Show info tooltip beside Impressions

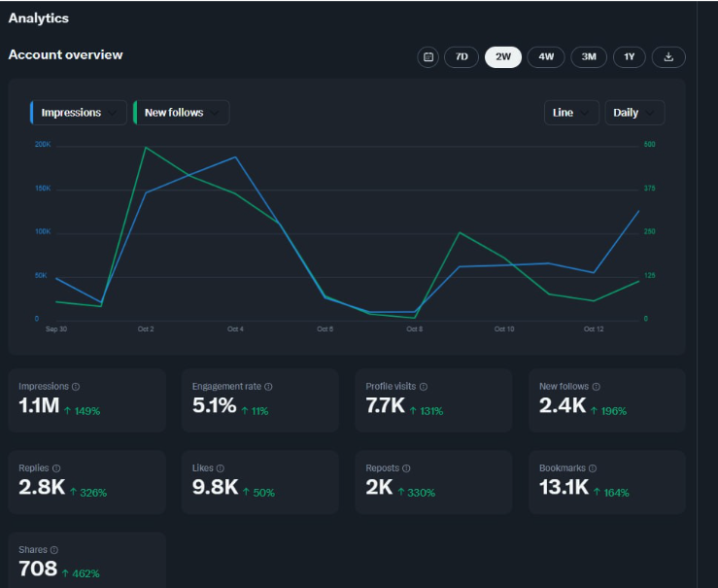(x=76, y=387)
